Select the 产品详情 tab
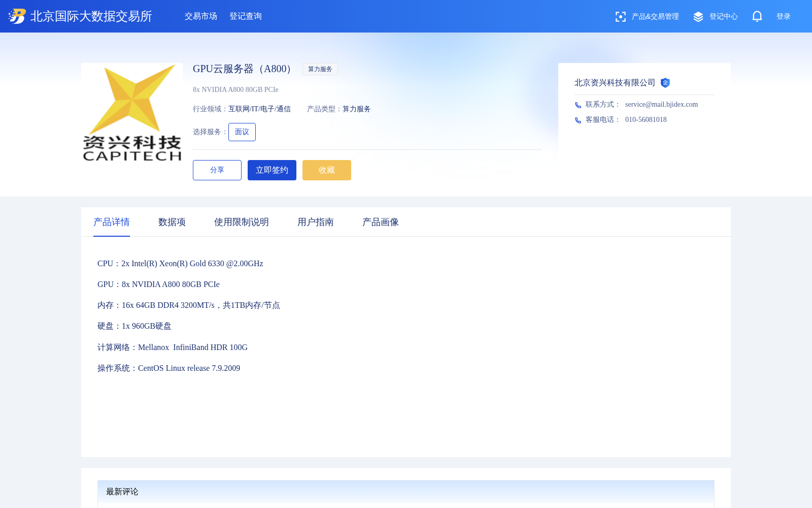Screen dimensions: 812x508 pos(112,222)
